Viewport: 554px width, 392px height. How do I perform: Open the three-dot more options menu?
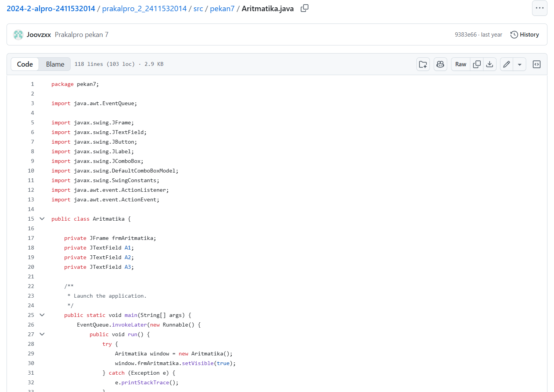pyautogui.click(x=539, y=8)
